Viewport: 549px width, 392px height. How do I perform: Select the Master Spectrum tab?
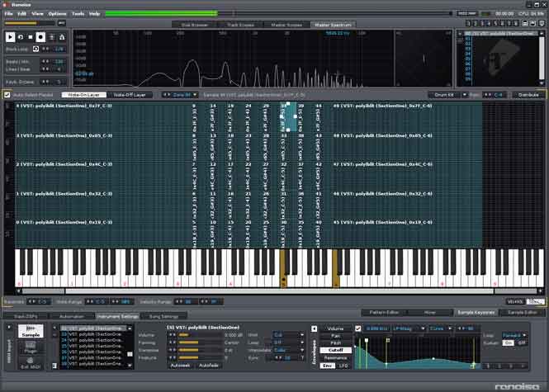click(x=333, y=25)
